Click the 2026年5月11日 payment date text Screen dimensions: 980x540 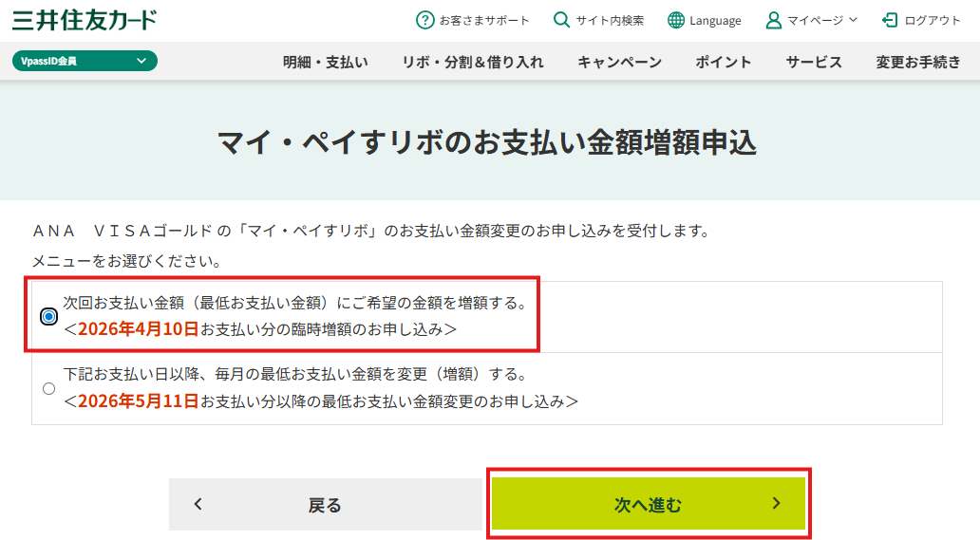pyautogui.click(x=138, y=400)
